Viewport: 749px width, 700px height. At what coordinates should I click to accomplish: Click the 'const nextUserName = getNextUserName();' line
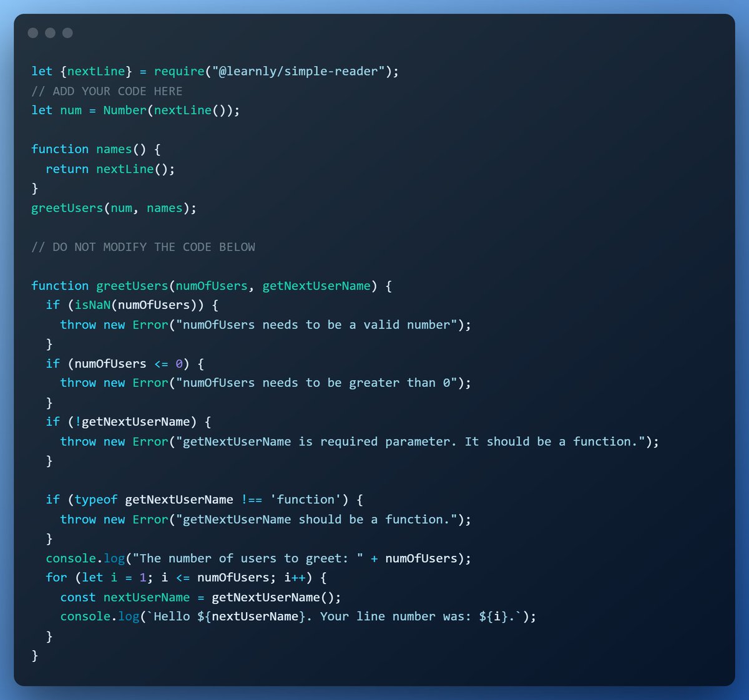pyautogui.click(x=201, y=597)
